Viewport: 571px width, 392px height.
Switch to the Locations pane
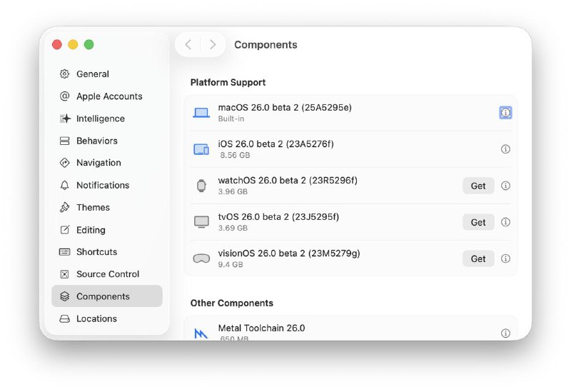(96, 318)
